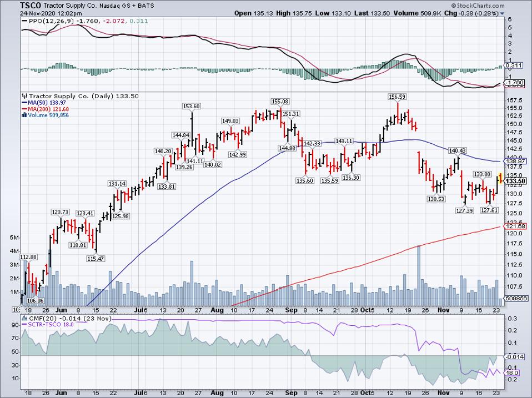
Task: Select the Volume 509,856 legend entry
Action: point(48,115)
